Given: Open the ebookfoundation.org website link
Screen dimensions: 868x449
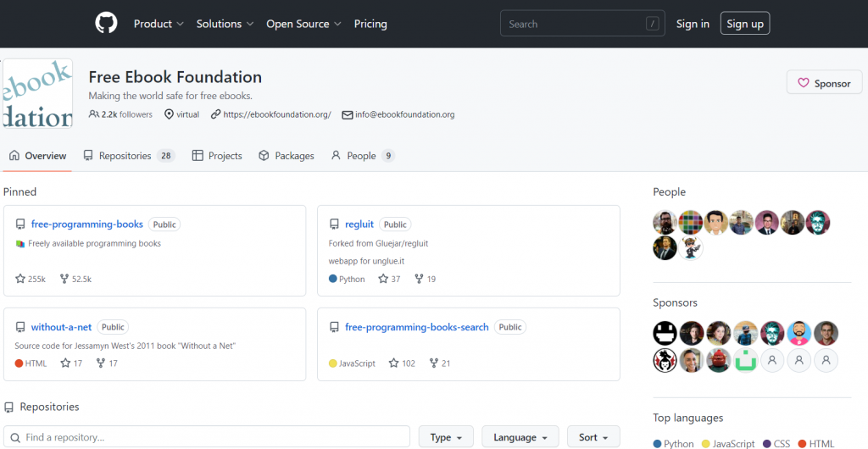Looking at the screenshot, I should click(277, 114).
